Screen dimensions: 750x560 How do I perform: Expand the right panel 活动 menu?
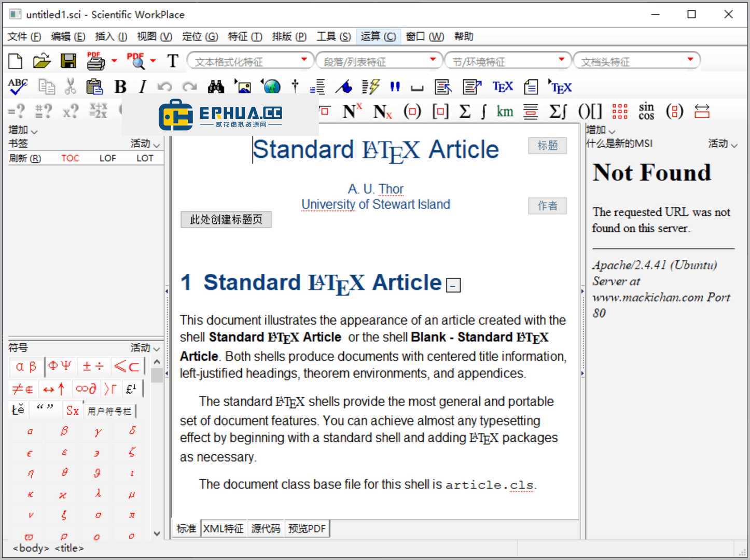(723, 144)
